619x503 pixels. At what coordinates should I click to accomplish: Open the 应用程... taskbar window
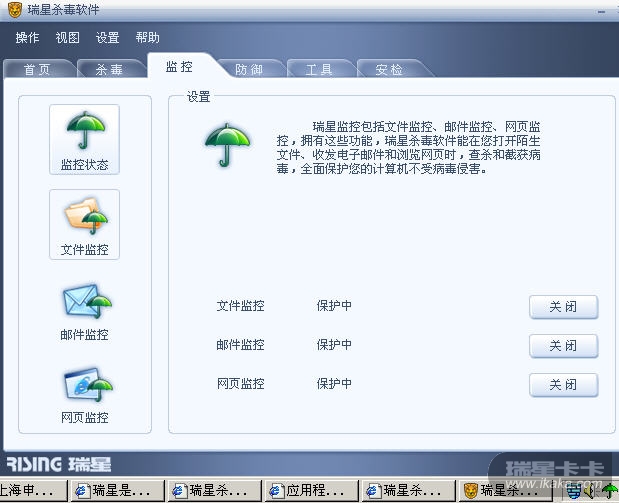coord(311,491)
